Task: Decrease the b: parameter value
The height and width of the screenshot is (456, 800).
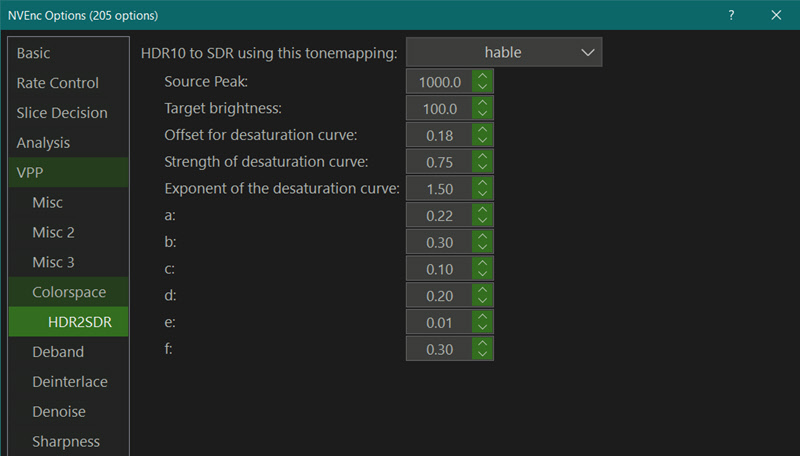Action: tap(482, 248)
